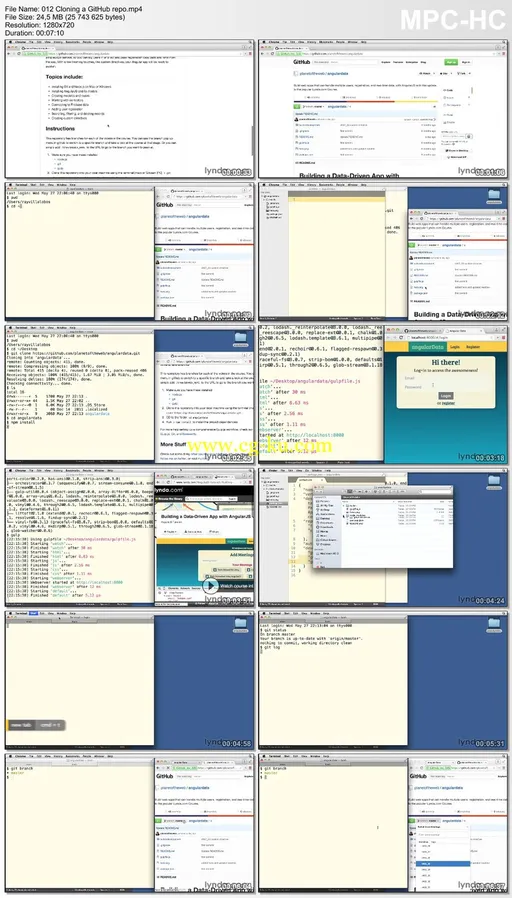
Task: Click the Email field under Hi there!
Action: pos(445,378)
